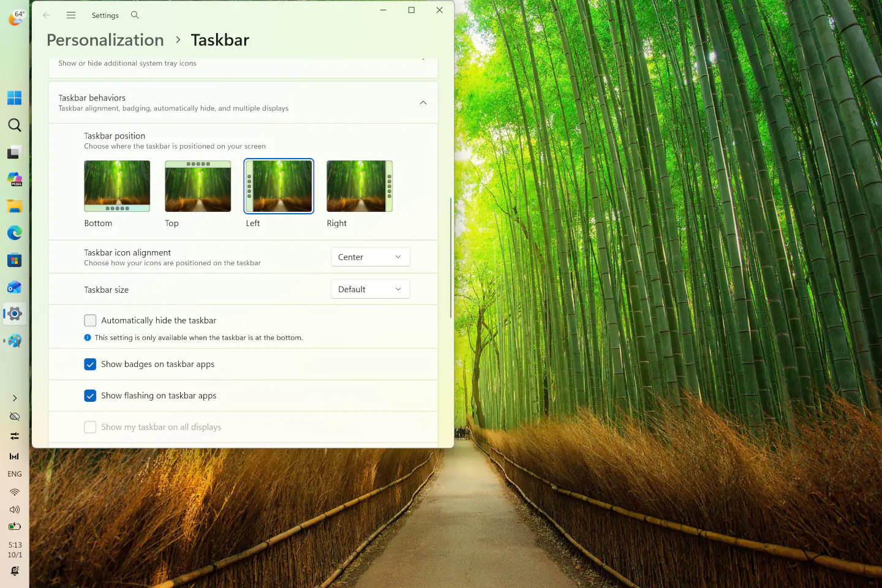Open File Explorer from taskbar
882x588 pixels.
coord(14,206)
